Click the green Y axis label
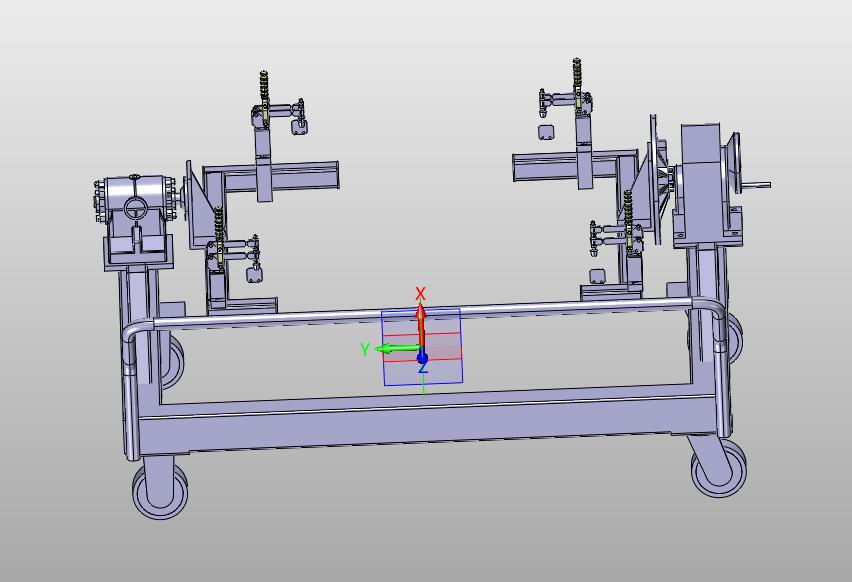 (365, 349)
